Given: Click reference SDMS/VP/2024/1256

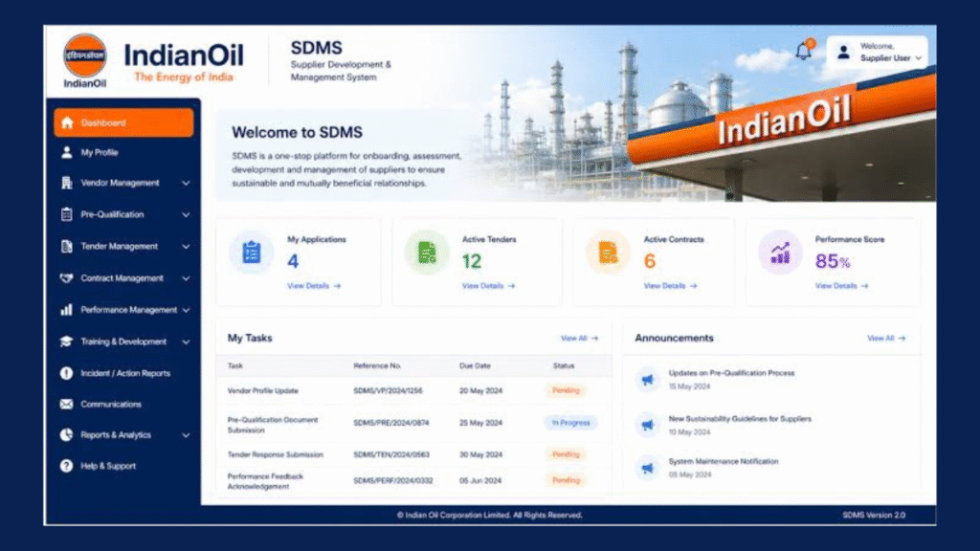Looking at the screenshot, I should (x=389, y=390).
